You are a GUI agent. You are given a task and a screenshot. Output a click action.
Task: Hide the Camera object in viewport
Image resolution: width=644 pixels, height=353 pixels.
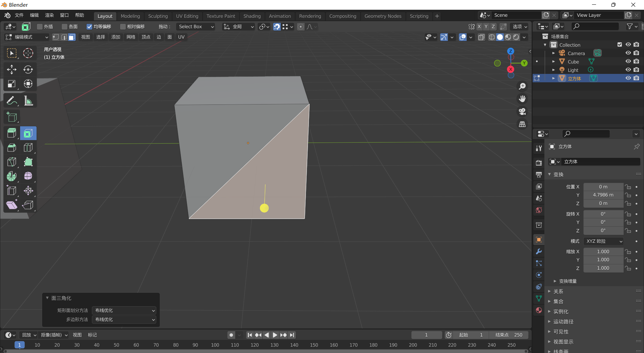(x=628, y=53)
